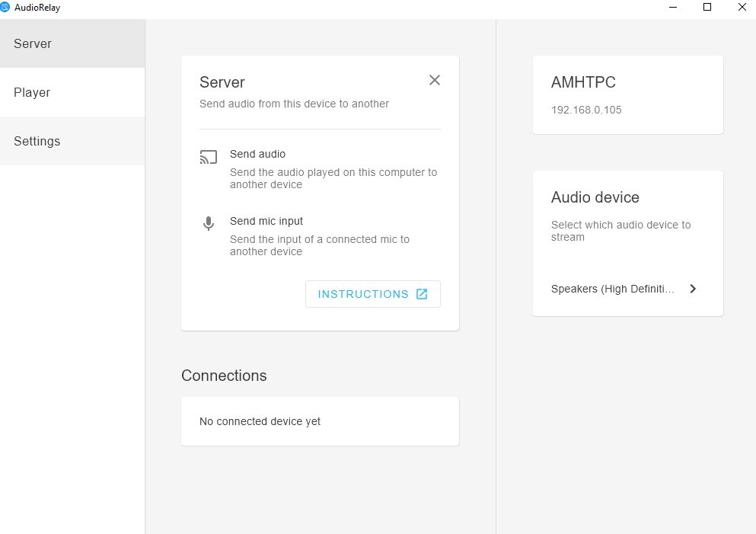The image size is (756, 534).
Task: Select the Send mic input option title
Action: 266,221
